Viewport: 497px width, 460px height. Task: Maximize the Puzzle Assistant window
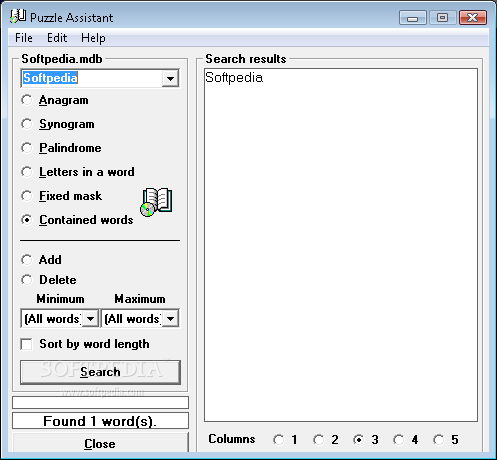point(442,18)
